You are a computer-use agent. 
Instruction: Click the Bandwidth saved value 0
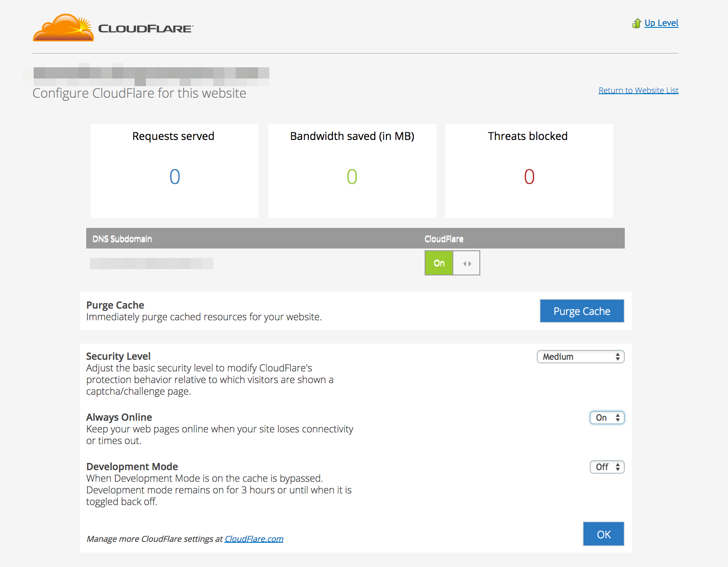click(x=352, y=177)
